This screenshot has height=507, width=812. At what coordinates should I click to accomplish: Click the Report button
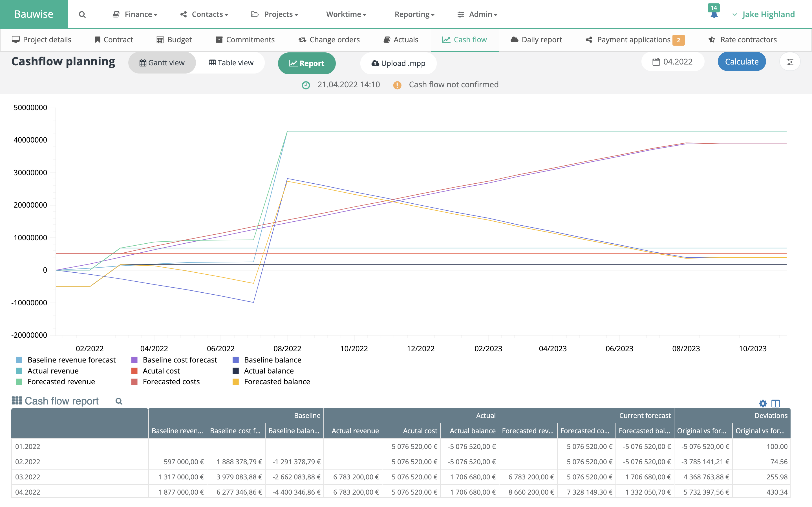(x=306, y=63)
